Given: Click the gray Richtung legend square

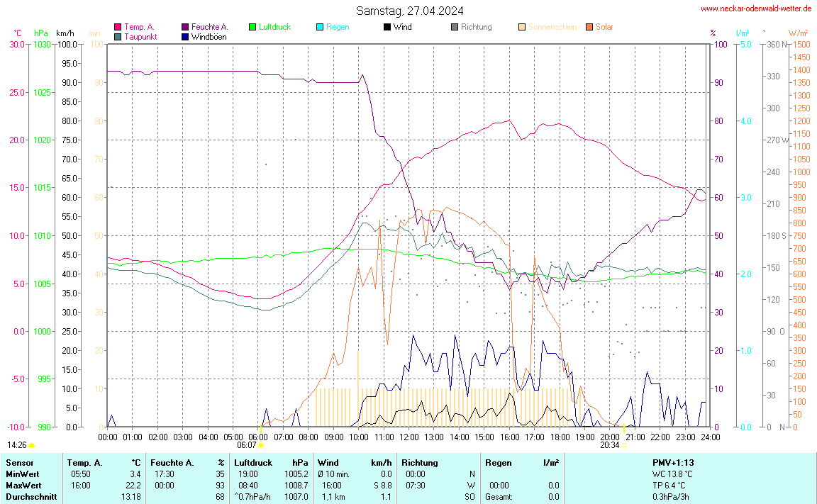Looking at the screenshot, I should (455, 27).
